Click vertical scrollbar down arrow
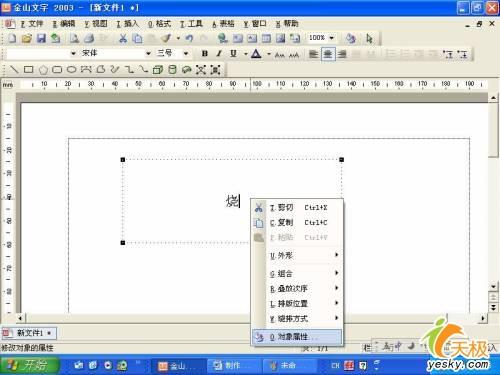The height and width of the screenshot is (375, 500). tap(493, 286)
